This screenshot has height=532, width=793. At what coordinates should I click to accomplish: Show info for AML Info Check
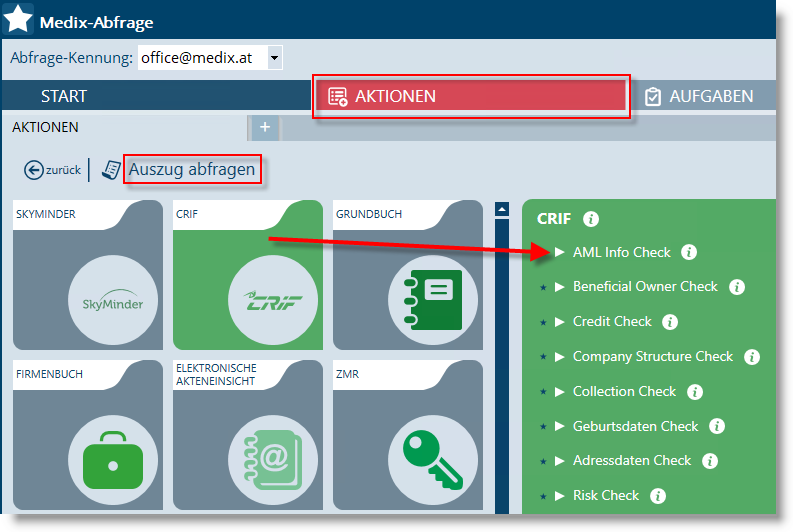point(689,252)
